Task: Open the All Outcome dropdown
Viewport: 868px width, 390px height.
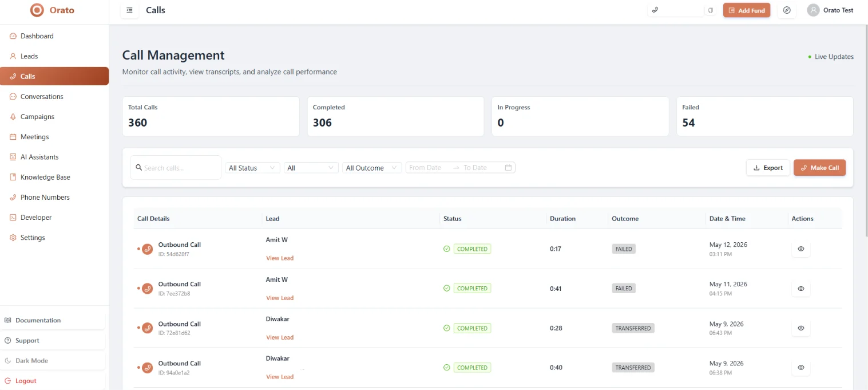Action: pyautogui.click(x=372, y=168)
